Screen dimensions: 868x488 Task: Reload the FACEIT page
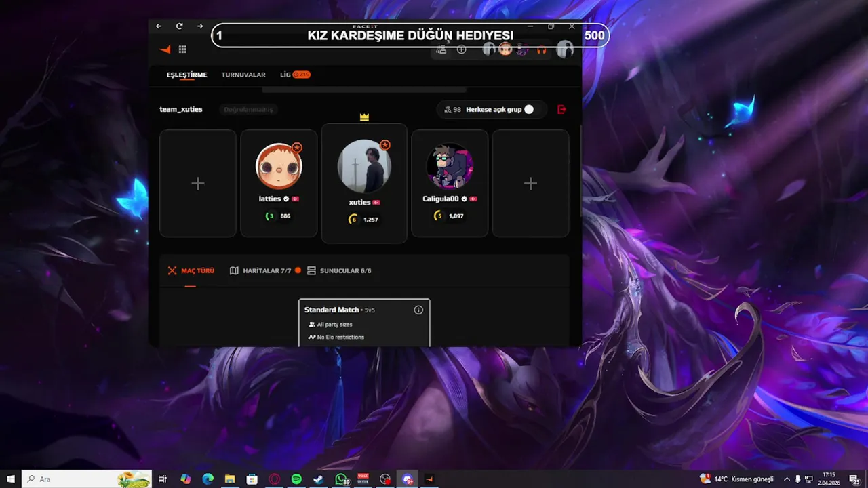(x=179, y=26)
